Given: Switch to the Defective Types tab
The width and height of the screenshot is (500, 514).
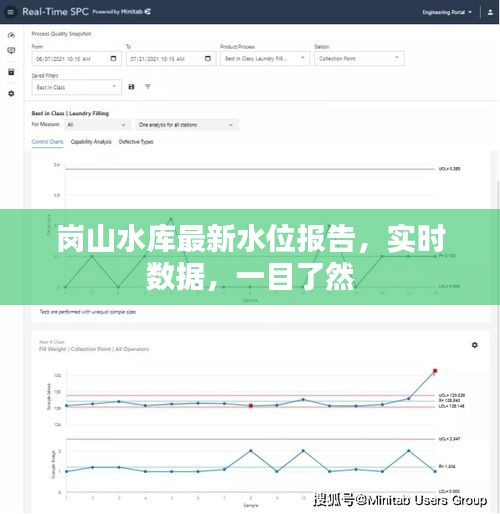Looking at the screenshot, I should point(136,142).
